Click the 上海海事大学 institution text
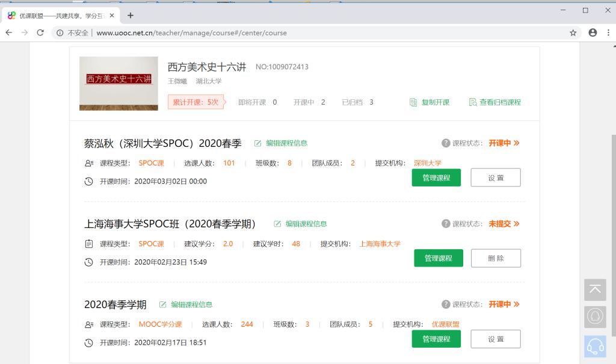Screen dimensions: 616x364 [x=380, y=244]
